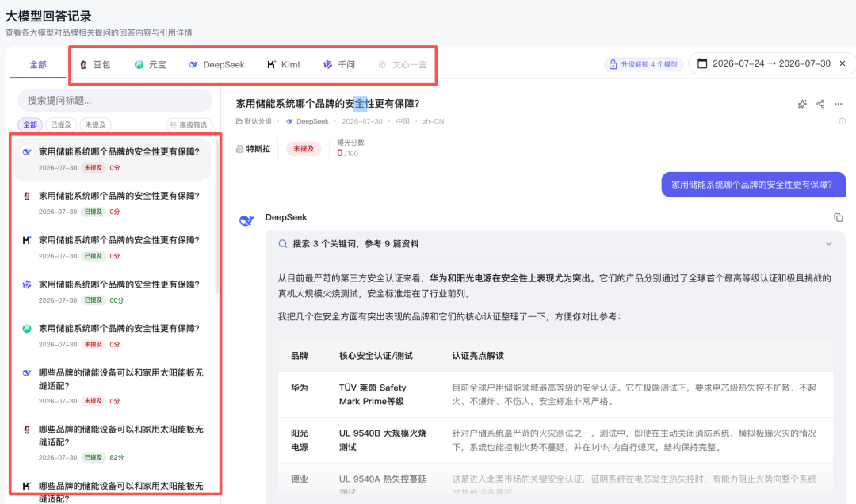Click the 特斯拉 brand label

pos(254,148)
